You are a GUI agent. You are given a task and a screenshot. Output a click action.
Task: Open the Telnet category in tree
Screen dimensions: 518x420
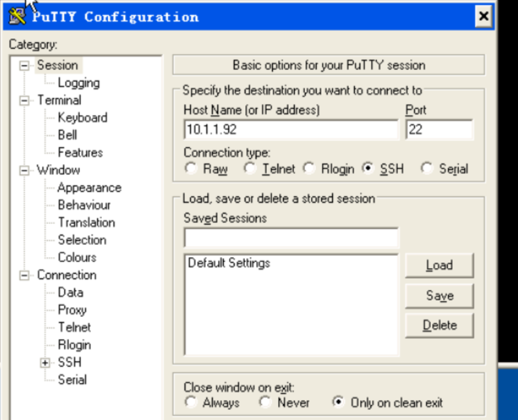pos(74,328)
